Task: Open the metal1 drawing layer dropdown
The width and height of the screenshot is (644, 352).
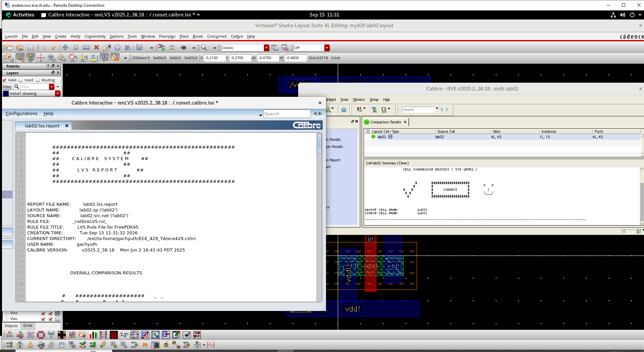Action: 58,93
